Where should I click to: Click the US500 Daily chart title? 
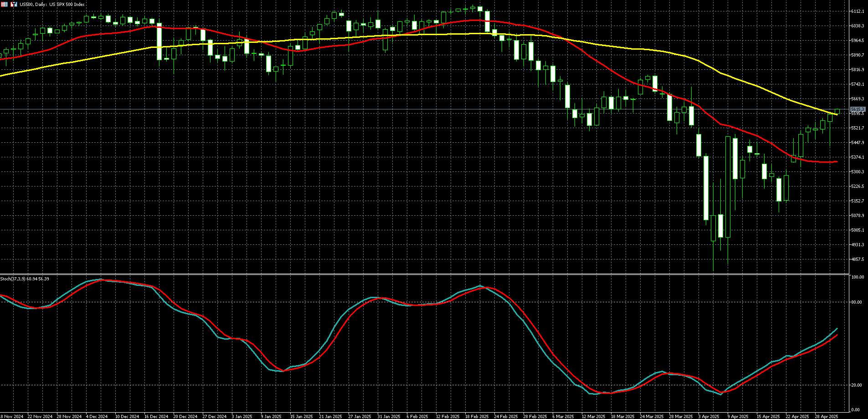click(52, 4)
